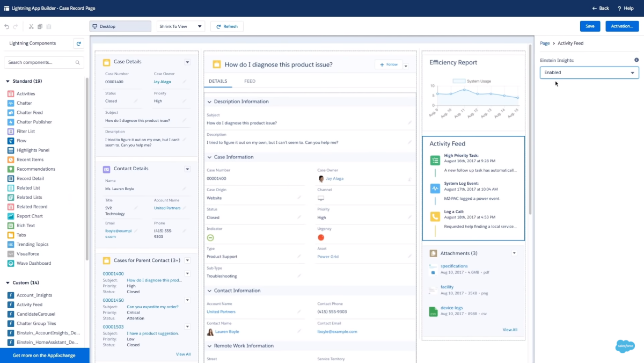This screenshot has width=644, height=363.
Task: Click the Undo icon in the toolbar
Action: point(6,26)
